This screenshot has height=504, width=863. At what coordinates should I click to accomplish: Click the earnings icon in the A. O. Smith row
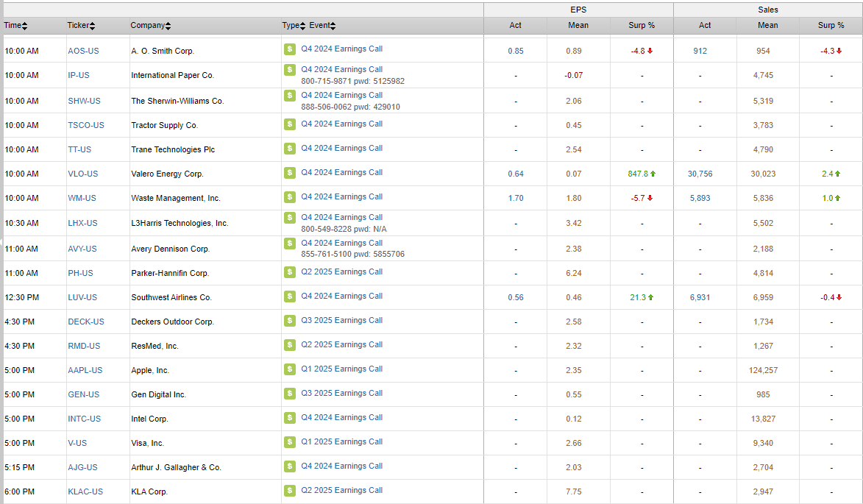(x=289, y=49)
